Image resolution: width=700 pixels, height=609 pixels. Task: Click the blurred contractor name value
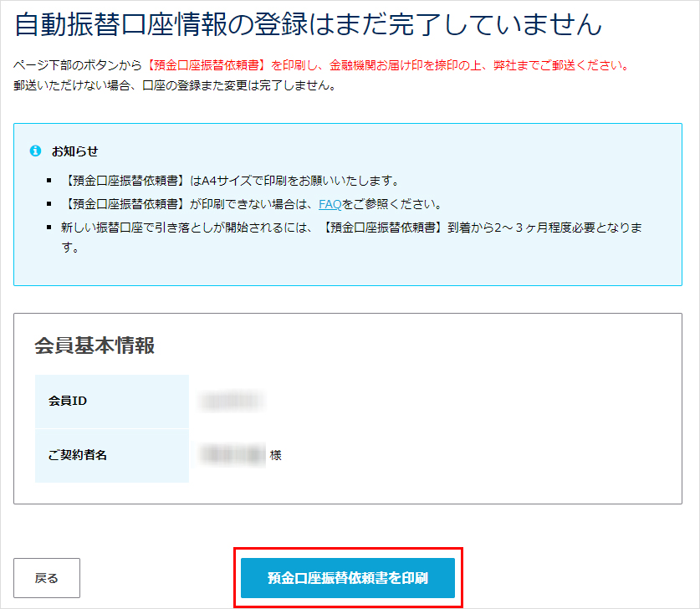[231, 456]
